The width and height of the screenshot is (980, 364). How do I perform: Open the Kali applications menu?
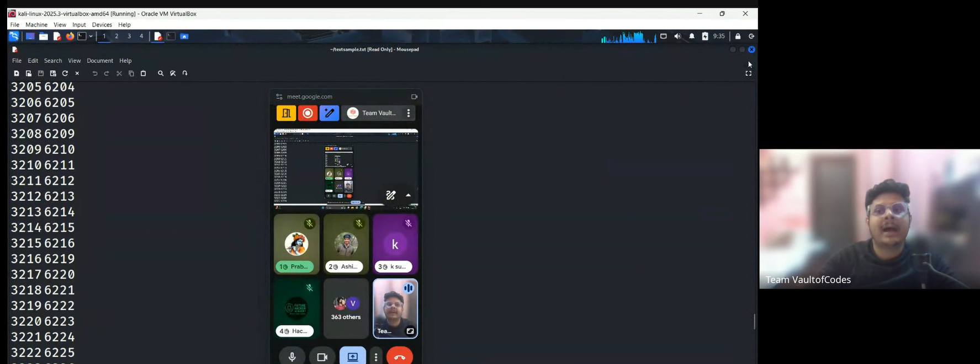(14, 36)
